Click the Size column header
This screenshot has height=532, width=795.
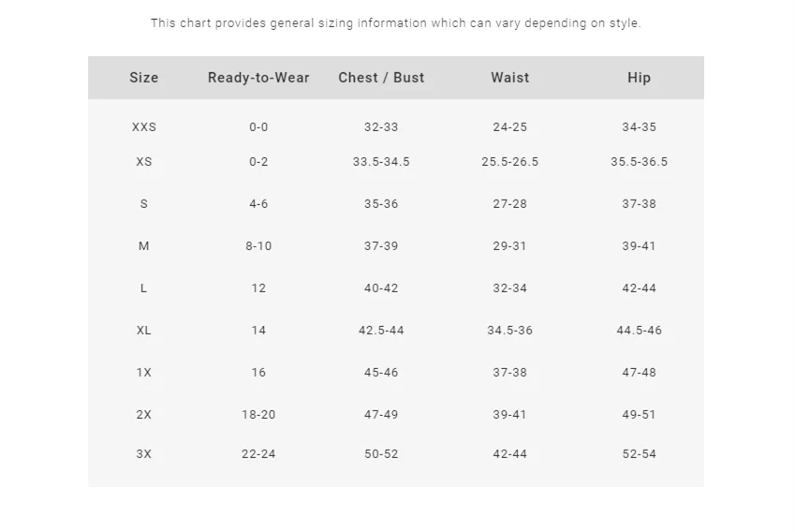[143, 78]
